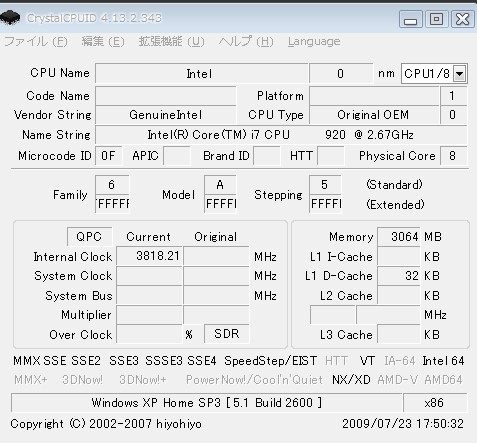
Task: Open the ファイル (F) menu
Action: 36,42
